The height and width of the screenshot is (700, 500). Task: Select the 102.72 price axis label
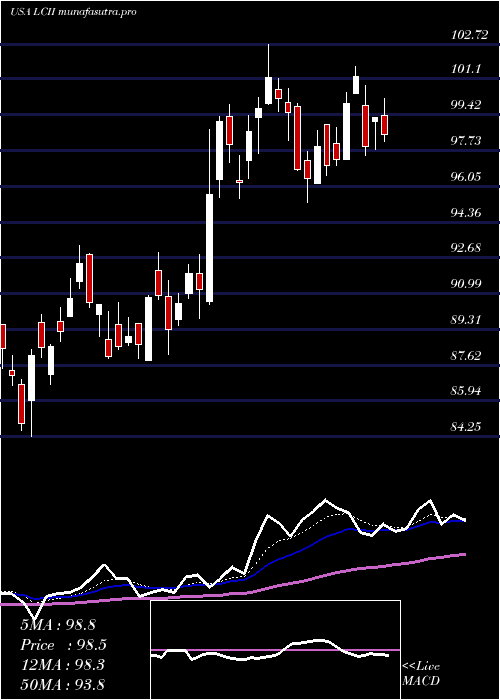(x=469, y=35)
